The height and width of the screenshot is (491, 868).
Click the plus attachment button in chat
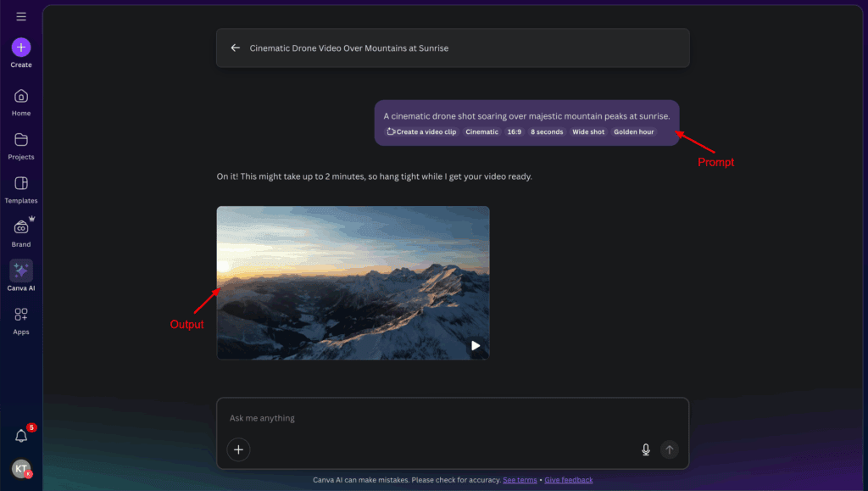click(238, 449)
